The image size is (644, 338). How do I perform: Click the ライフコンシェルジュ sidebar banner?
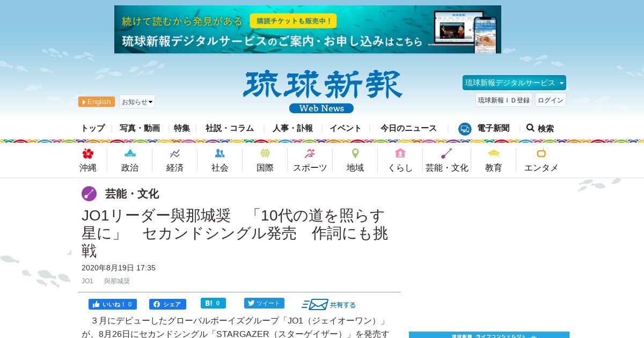pyautogui.click(x=489, y=335)
